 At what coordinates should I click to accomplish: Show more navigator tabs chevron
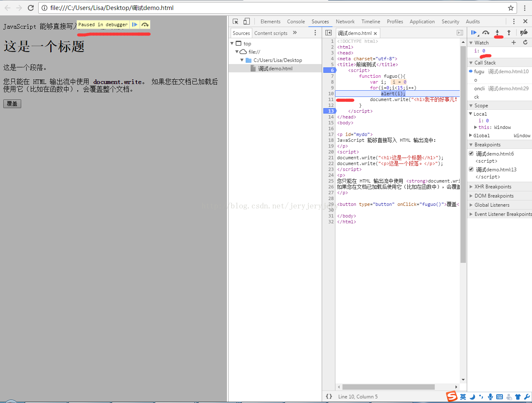click(x=295, y=32)
